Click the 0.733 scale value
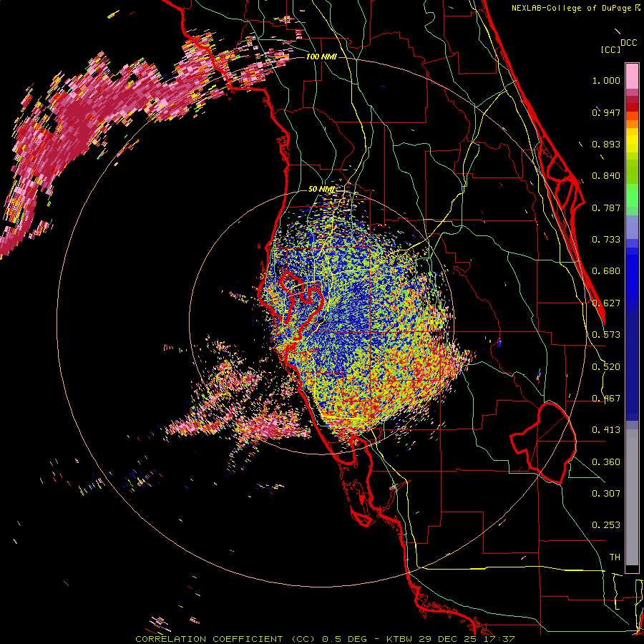 pyautogui.click(x=606, y=240)
